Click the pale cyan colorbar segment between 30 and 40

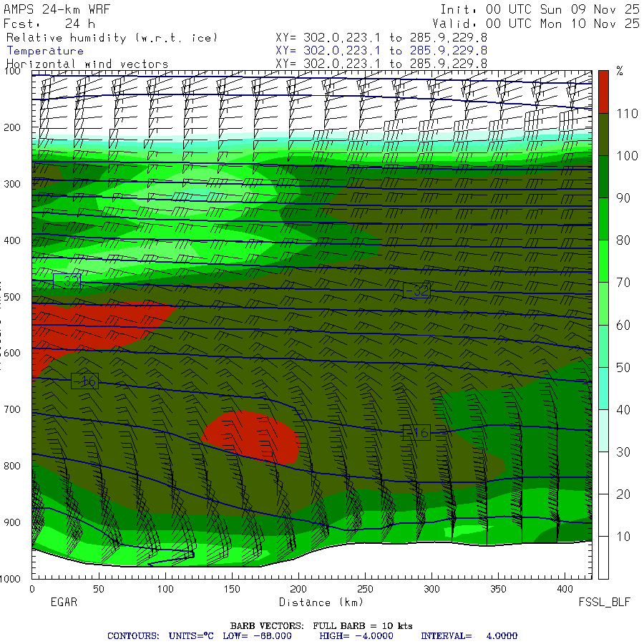(x=603, y=431)
